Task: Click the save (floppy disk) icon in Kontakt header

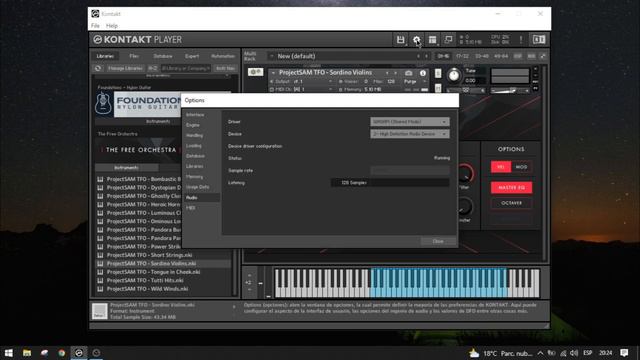Action: pos(400,40)
